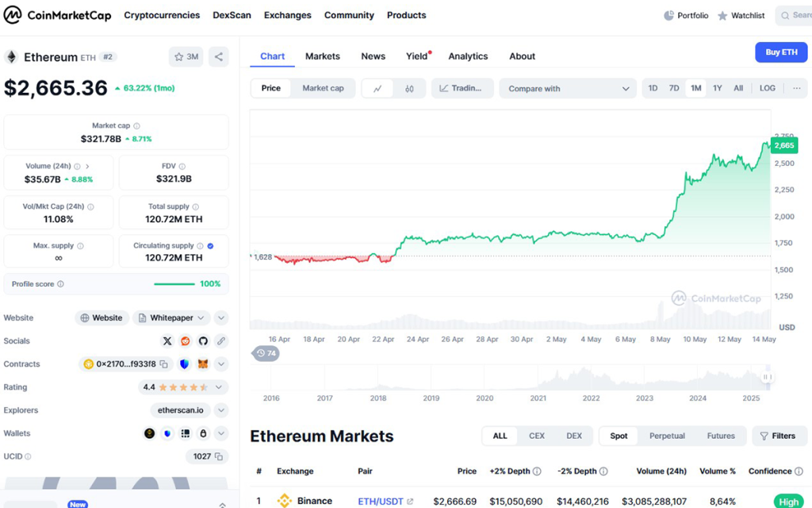Screen dimensions: 812x508
Task: Copy UCID 1027 value
Action: tap(219, 456)
